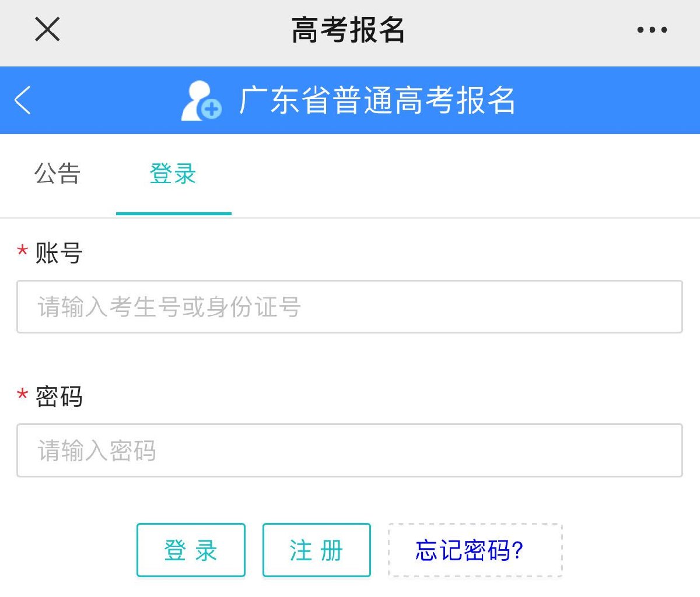Click the teal underline below the 登录 tab
Viewport: 700px width, 597px height.
coord(174,213)
